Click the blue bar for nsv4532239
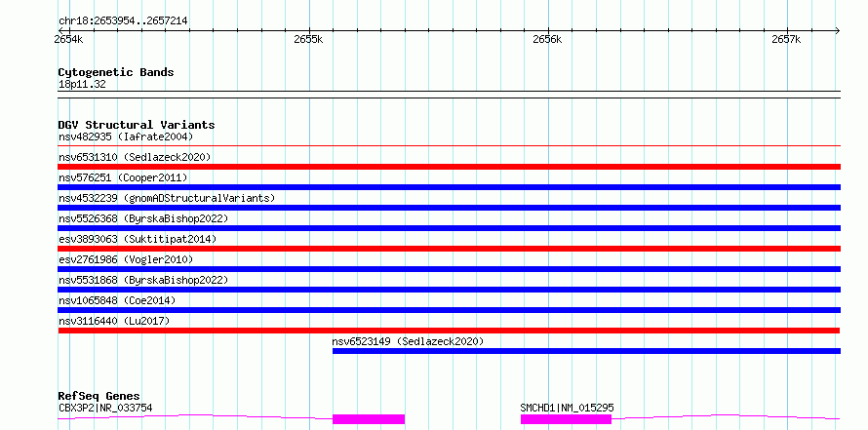868x430 pixels. [x=449, y=208]
